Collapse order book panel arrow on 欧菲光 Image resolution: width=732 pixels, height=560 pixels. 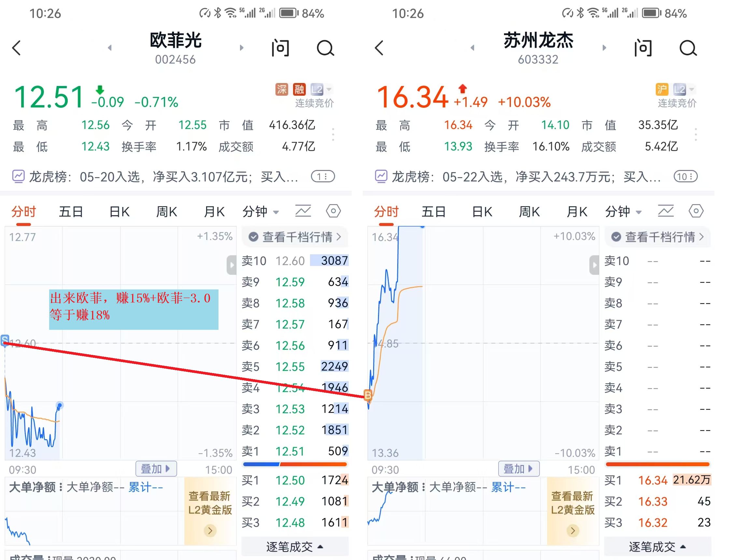pos(231,265)
